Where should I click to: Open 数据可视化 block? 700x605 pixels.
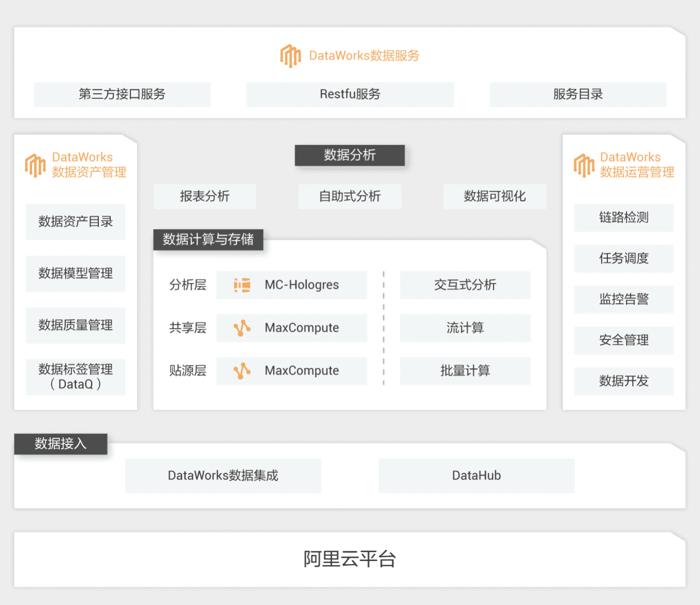click(x=494, y=196)
